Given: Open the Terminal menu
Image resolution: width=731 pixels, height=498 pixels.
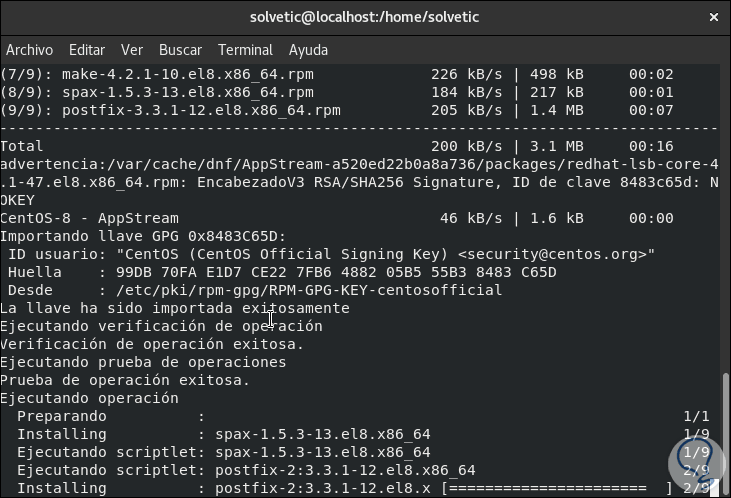Looking at the screenshot, I should click(245, 50).
